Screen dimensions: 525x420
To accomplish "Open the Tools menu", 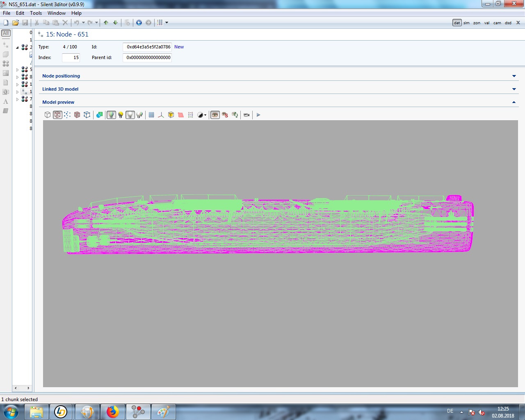I will (x=36, y=13).
